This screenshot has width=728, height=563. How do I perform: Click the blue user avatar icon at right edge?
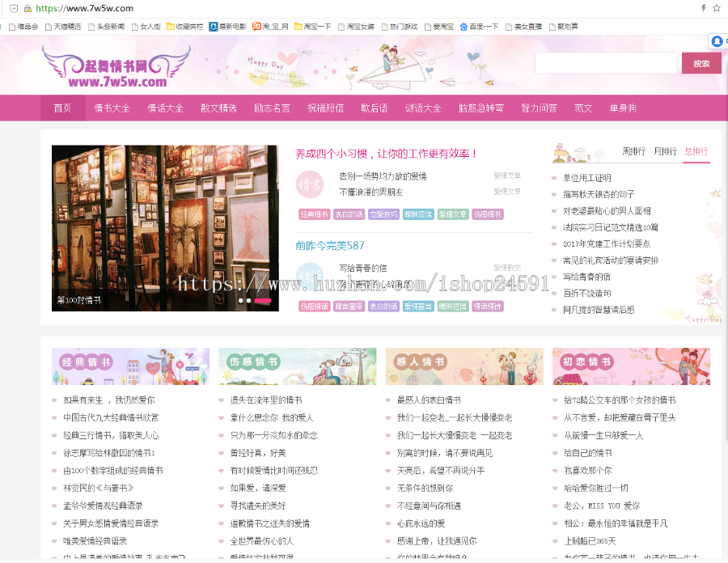pos(717,41)
